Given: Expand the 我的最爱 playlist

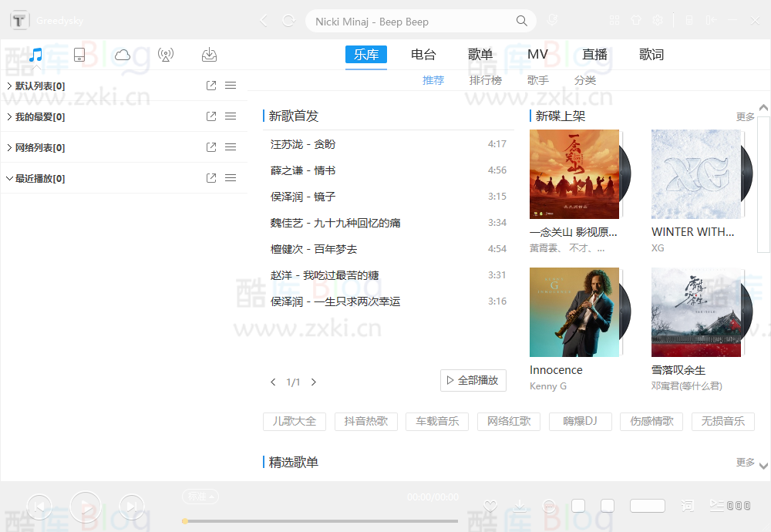Looking at the screenshot, I should click(x=9, y=116).
